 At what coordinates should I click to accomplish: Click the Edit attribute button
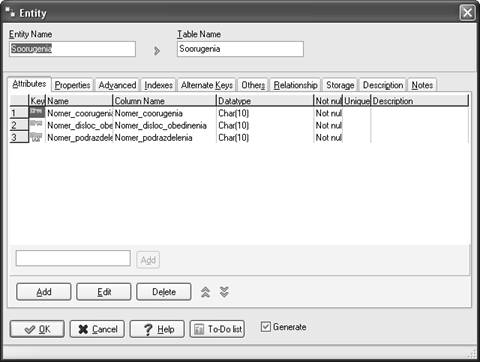(104, 292)
